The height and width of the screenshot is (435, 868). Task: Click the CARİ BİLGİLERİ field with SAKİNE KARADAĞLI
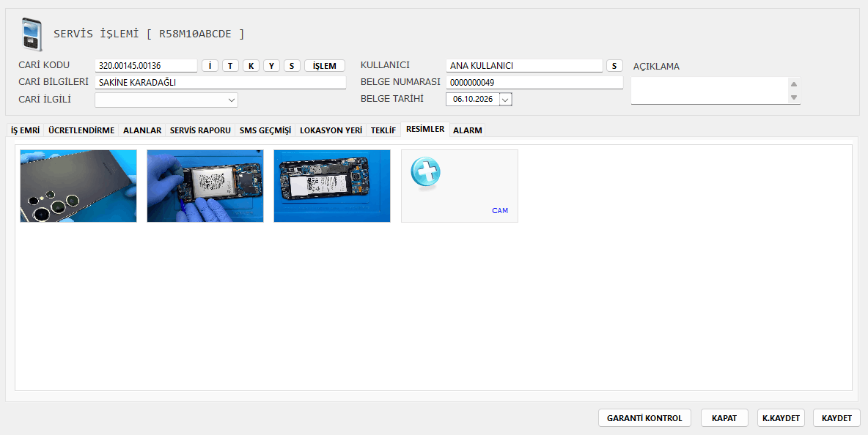221,83
